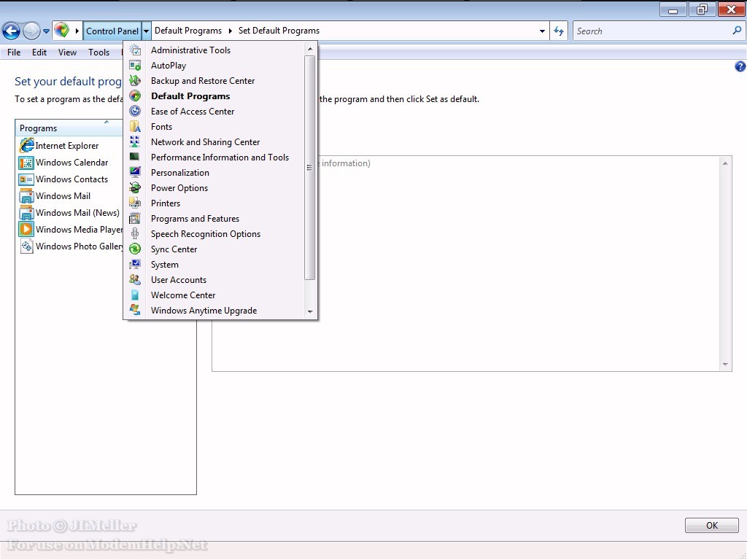Click the Backup and Restore Center icon

(x=135, y=80)
